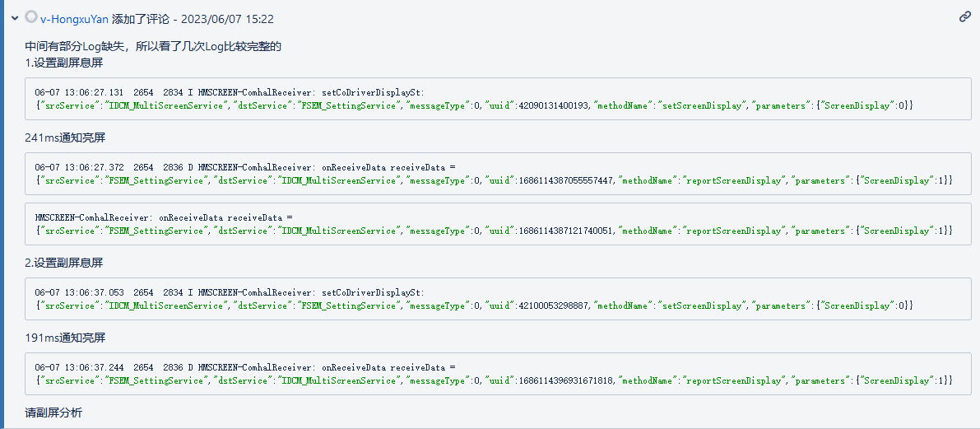Screen dimensions: 980x429
Task: Open the v-HongxuYan user profile link
Action: [x=74, y=20]
